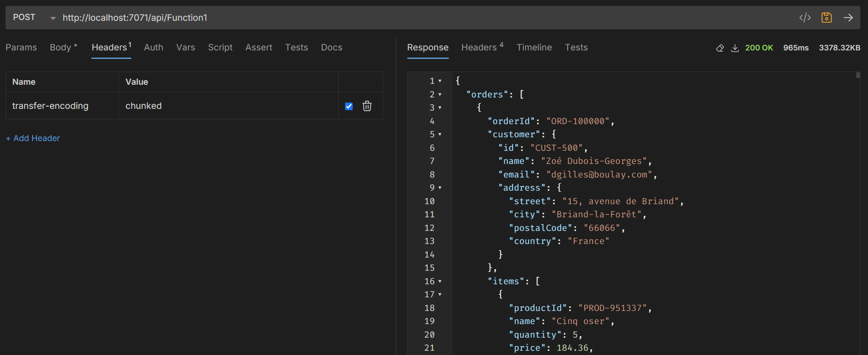The height and width of the screenshot is (355, 868).
Task: Select the Response tab
Action: 428,47
